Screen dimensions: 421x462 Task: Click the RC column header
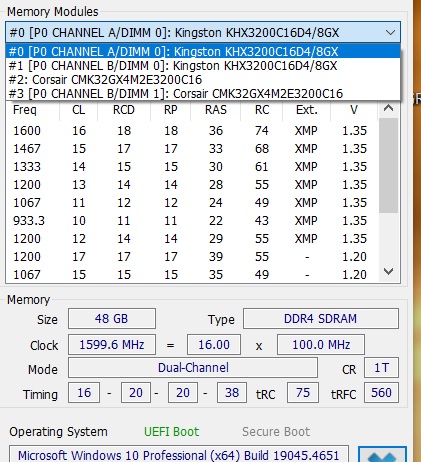(x=262, y=110)
